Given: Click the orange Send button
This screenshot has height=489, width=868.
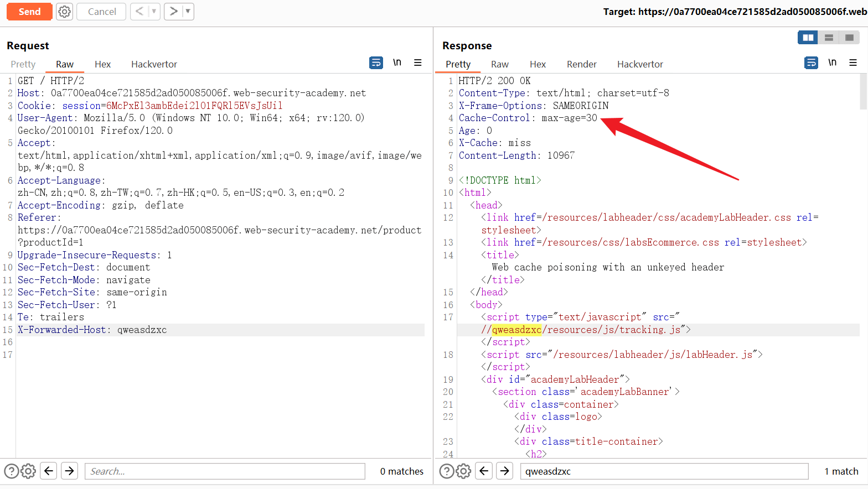Looking at the screenshot, I should [x=29, y=12].
